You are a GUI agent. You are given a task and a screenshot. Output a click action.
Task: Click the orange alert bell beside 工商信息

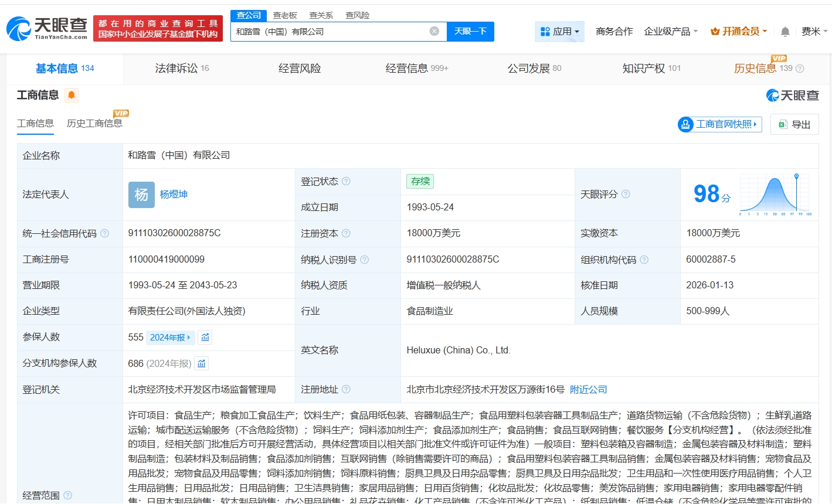[x=72, y=95]
